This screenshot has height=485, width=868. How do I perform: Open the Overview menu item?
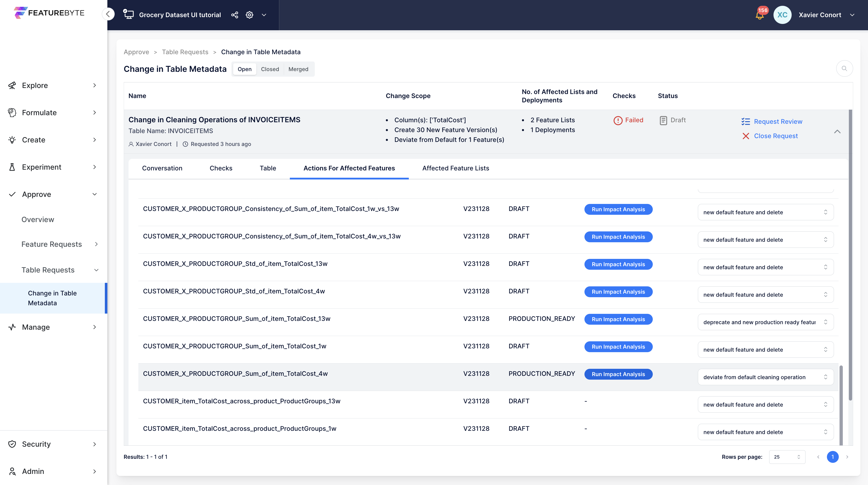tap(38, 219)
